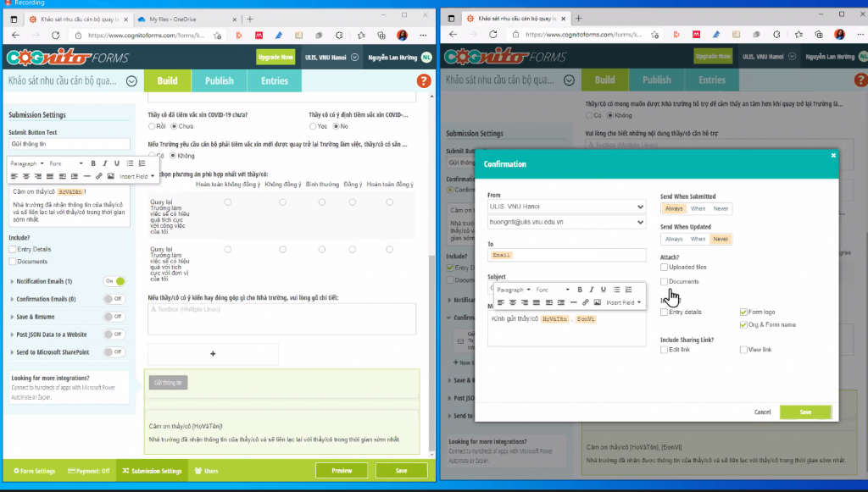
Task: Choose Never under Send When Submitted
Action: pyautogui.click(x=721, y=209)
